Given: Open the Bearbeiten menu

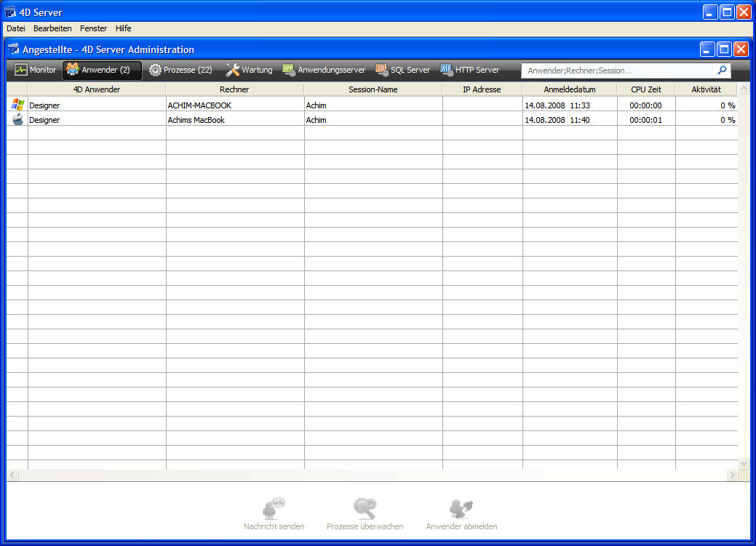Looking at the screenshot, I should [x=52, y=28].
